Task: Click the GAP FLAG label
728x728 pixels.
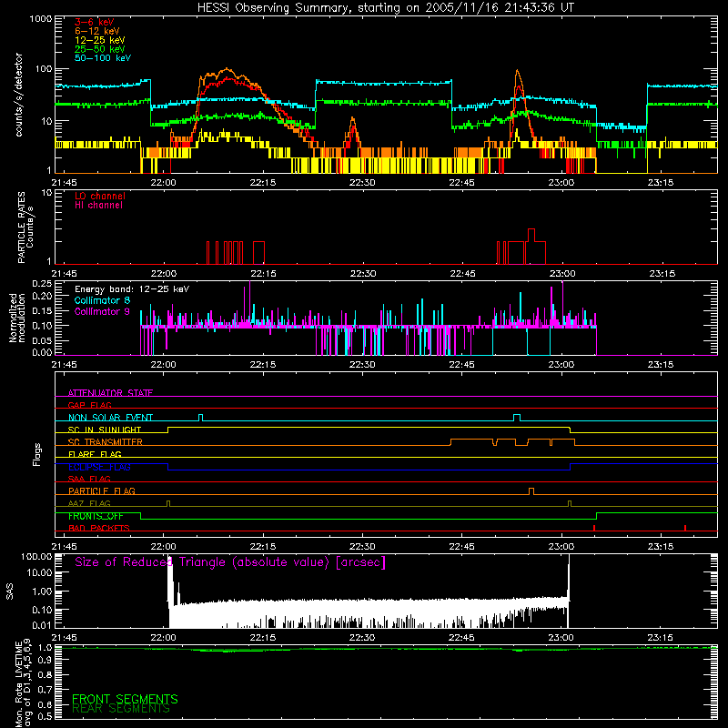Action: click(89, 405)
